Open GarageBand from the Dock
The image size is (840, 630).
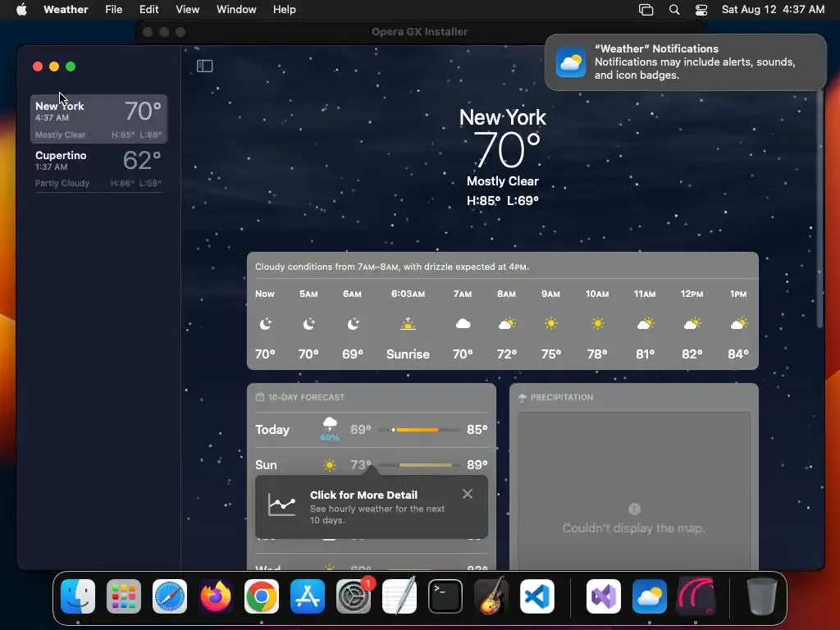491,596
